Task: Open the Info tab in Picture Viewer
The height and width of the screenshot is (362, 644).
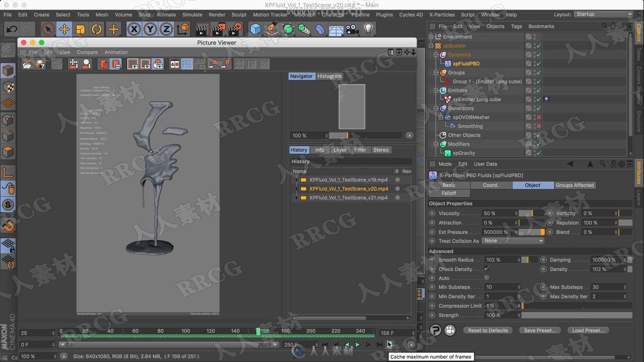Action: coord(319,150)
